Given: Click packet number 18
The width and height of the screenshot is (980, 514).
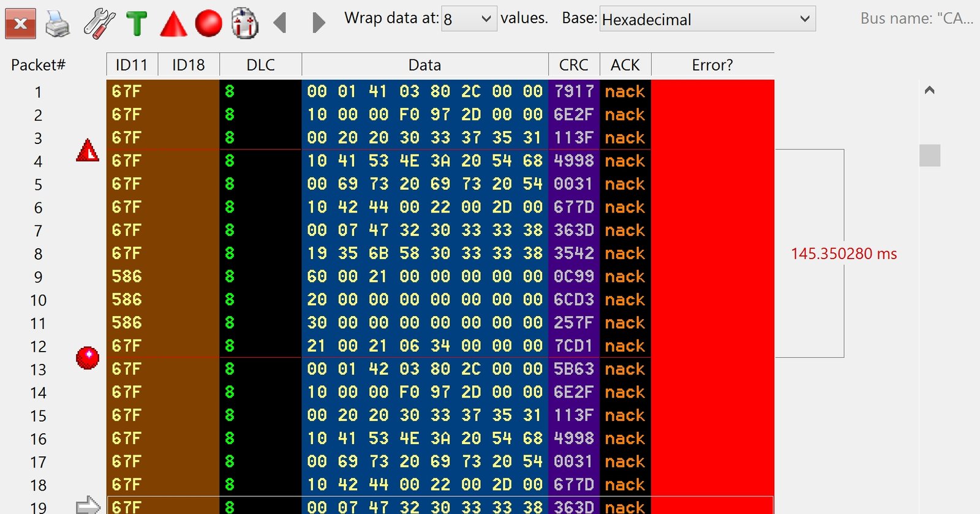Looking at the screenshot, I should [38, 485].
